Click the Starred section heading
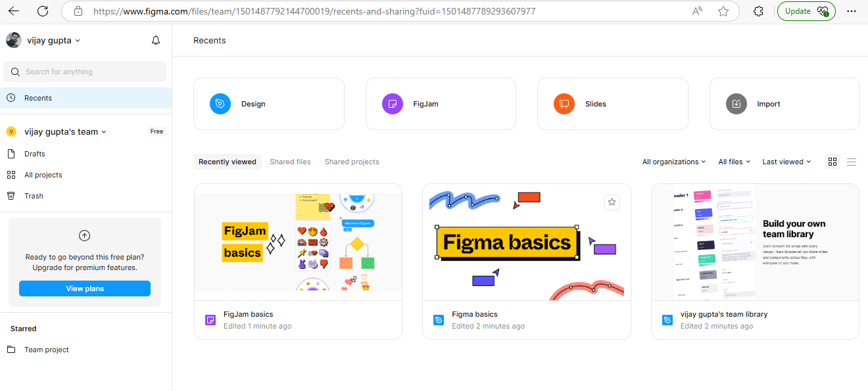This screenshot has width=868, height=391. [24, 329]
